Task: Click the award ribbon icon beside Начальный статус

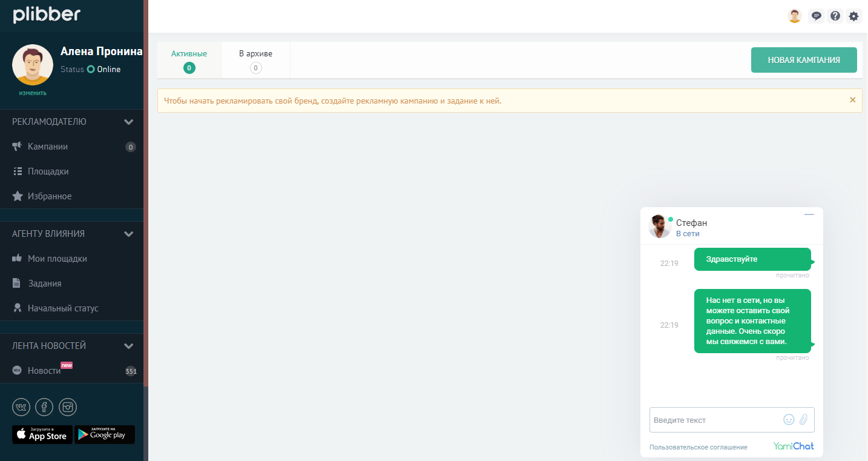Action: 18,308
